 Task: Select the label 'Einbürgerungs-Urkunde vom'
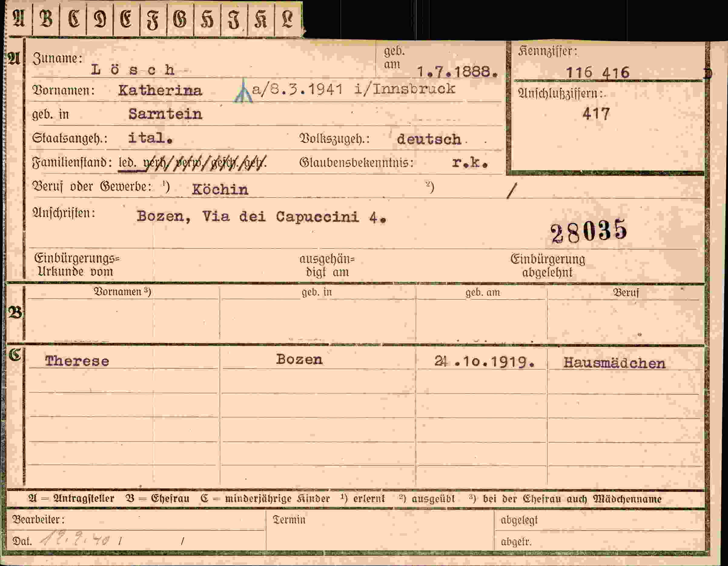click(77, 265)
